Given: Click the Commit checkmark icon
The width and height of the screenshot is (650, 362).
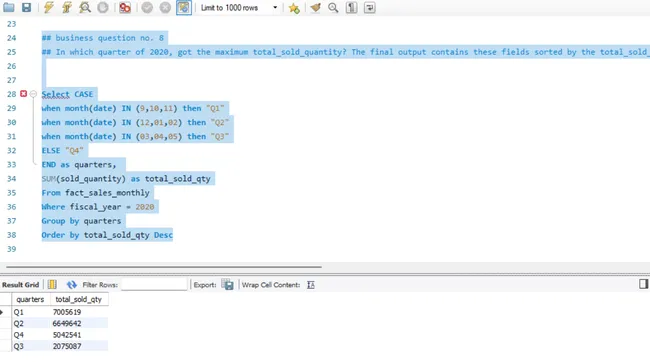Looking at the screenshot, I should pos(147,7).
